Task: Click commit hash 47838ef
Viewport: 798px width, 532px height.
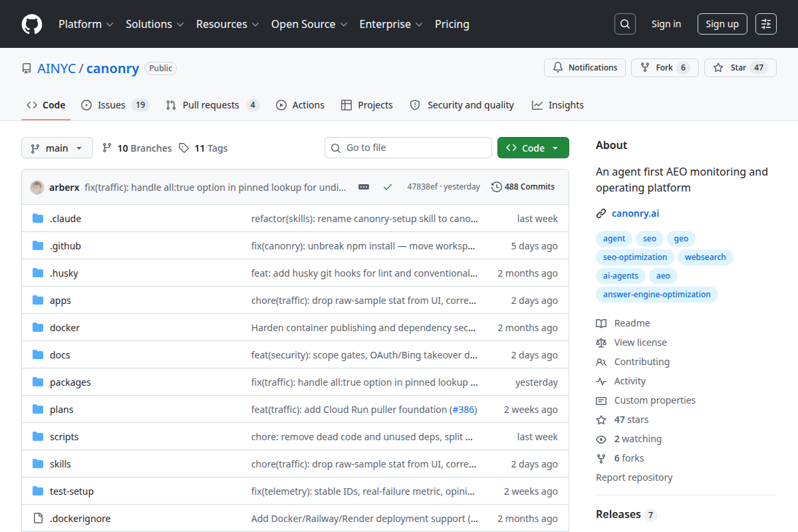Action: click(422, 187)
